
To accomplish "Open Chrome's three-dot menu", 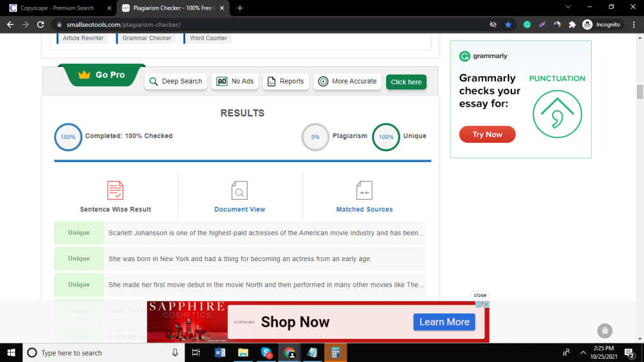I will point(634,25).
